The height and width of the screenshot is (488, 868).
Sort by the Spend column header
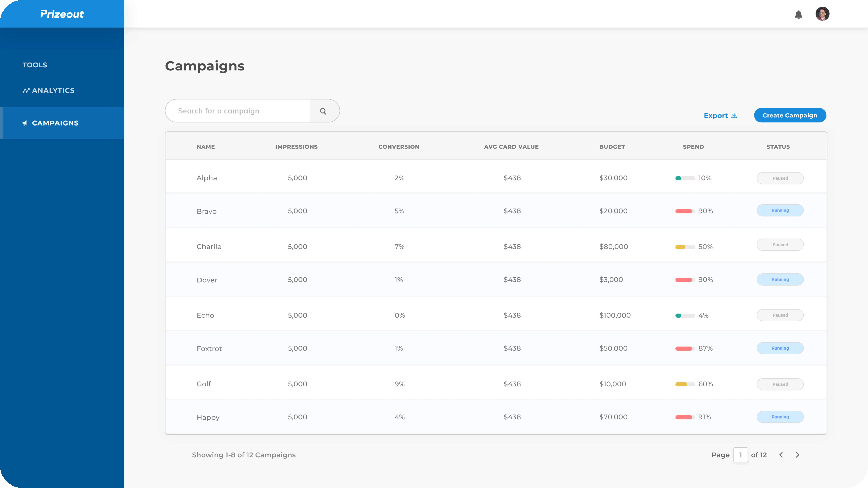693,147
